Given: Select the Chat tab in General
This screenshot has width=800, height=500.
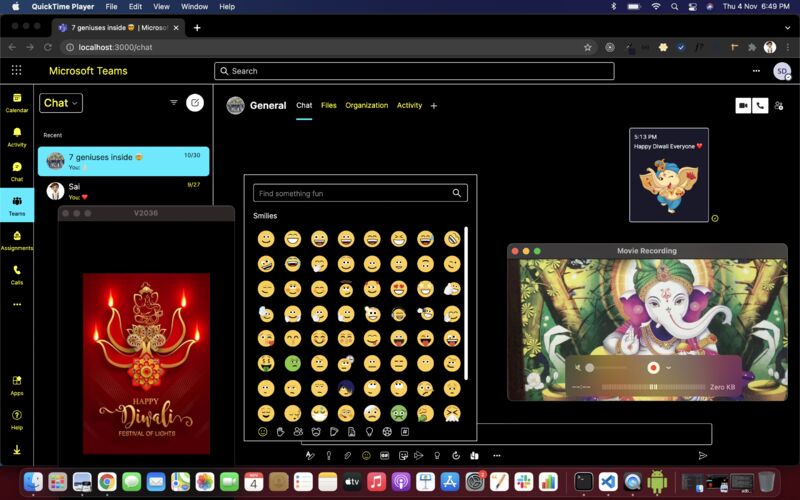Looking at the screenshot, I should (304, 105).
